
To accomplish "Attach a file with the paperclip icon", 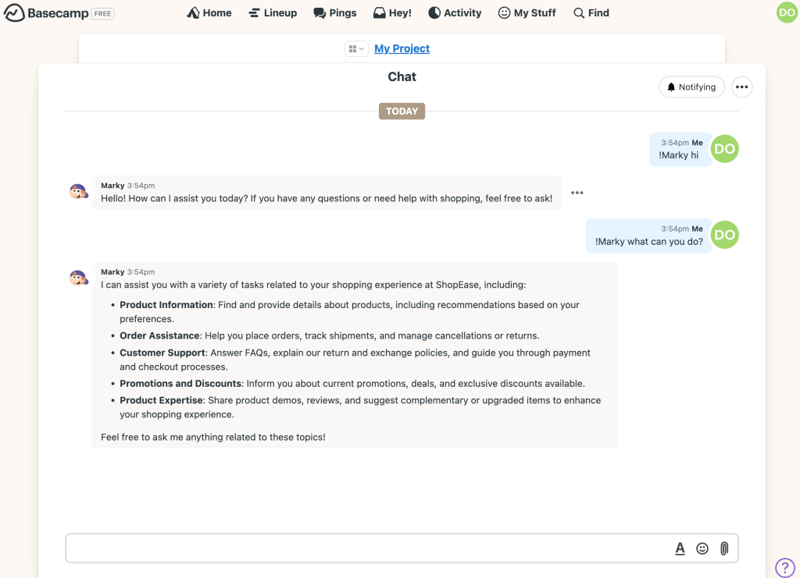I will 724,548.
